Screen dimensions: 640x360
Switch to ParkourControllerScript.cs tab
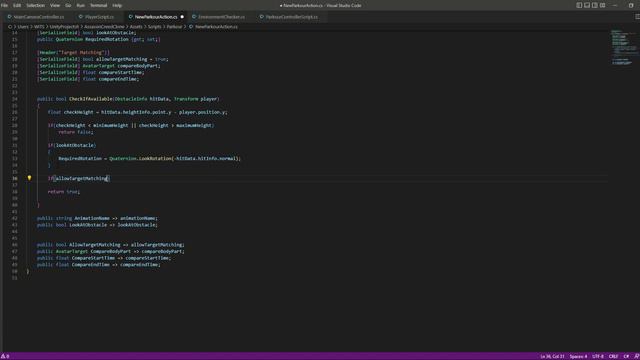(x=291, y=17)
